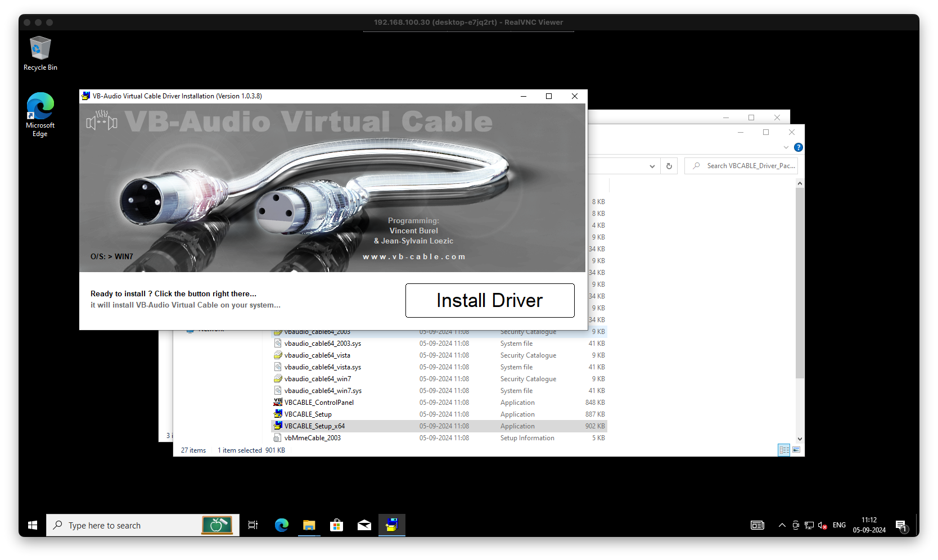Click the VBCABLE_Setup file icon
Screen dimensions: 938x560
click(x=278, y=414)
